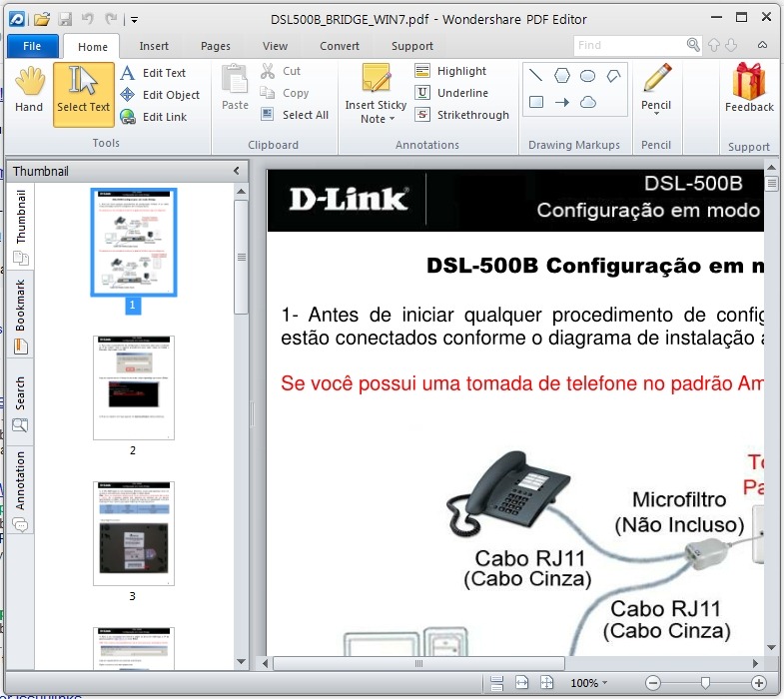Redo the last action
This screenshot has width=784, height=699.
point(111,20)
